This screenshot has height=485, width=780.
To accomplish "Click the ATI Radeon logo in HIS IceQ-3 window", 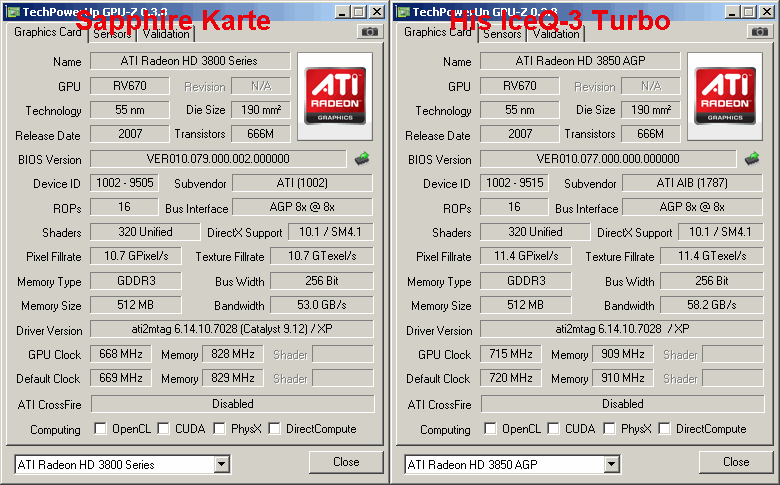I will tap(725, 97).
